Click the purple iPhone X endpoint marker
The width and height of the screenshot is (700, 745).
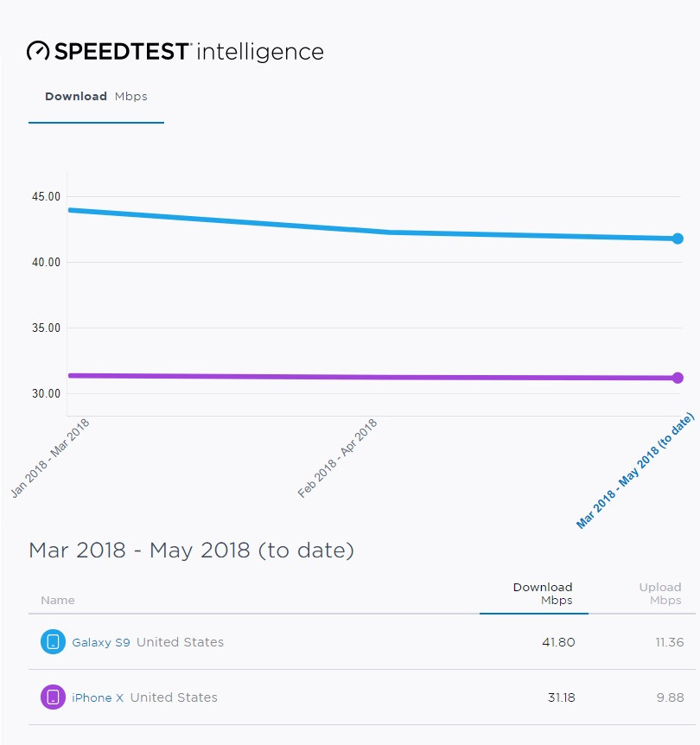pos(678,378)
